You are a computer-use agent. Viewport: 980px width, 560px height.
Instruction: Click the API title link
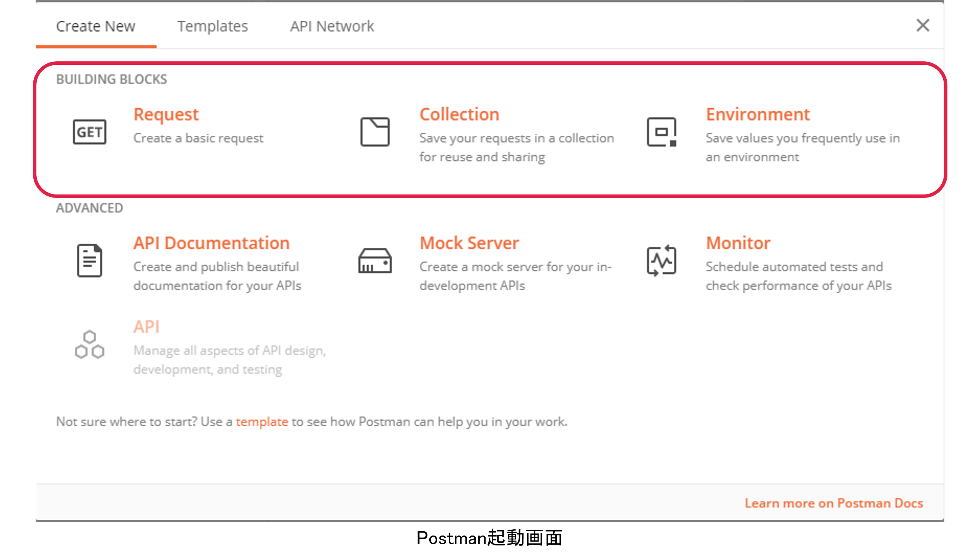point(146,327)
